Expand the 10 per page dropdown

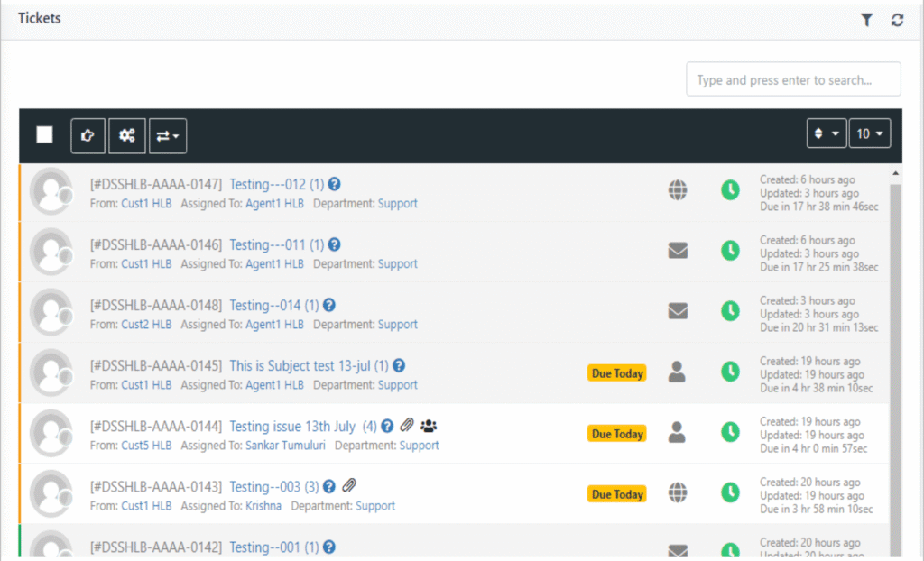point(870,133)
